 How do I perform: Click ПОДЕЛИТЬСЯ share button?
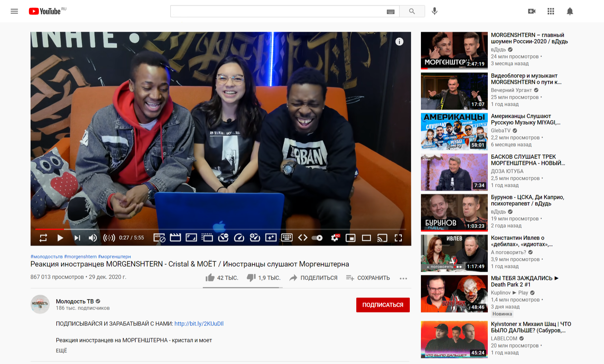313,278
